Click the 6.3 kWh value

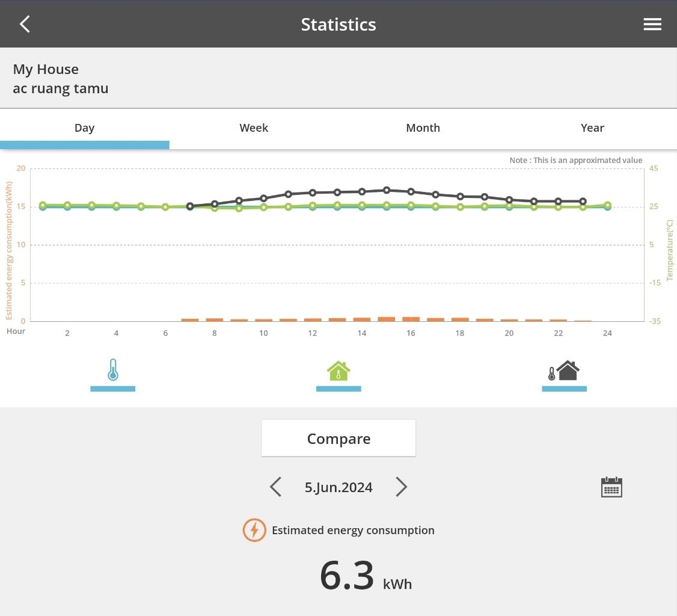(x=366, y=576)
